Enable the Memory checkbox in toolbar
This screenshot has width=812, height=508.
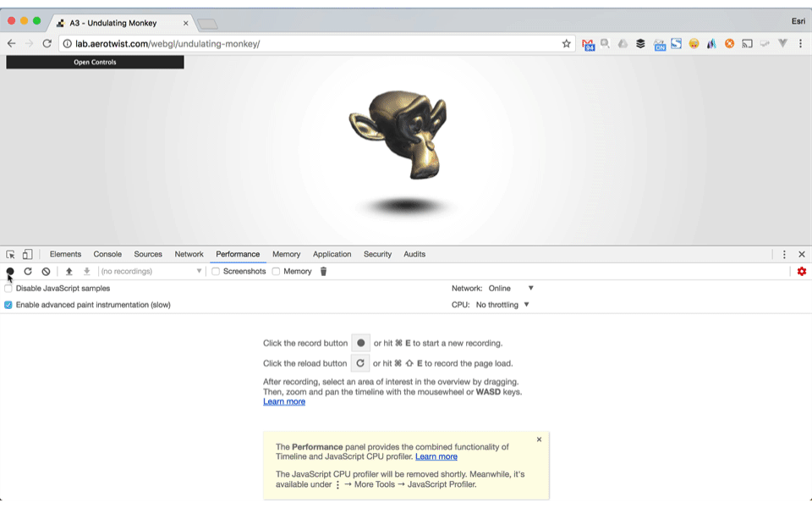point(276,271)
